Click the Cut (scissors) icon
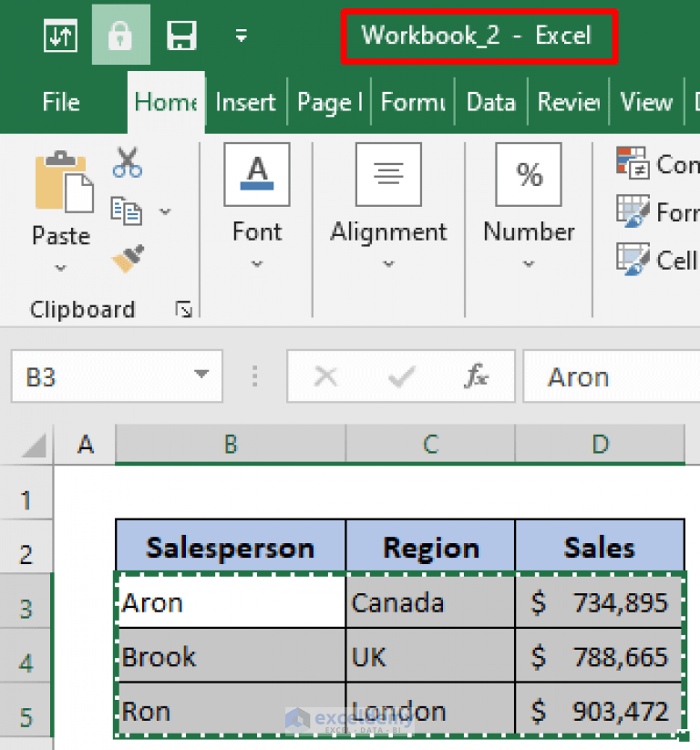This screenshot has width=700, height=750. [x=127, y=161]
